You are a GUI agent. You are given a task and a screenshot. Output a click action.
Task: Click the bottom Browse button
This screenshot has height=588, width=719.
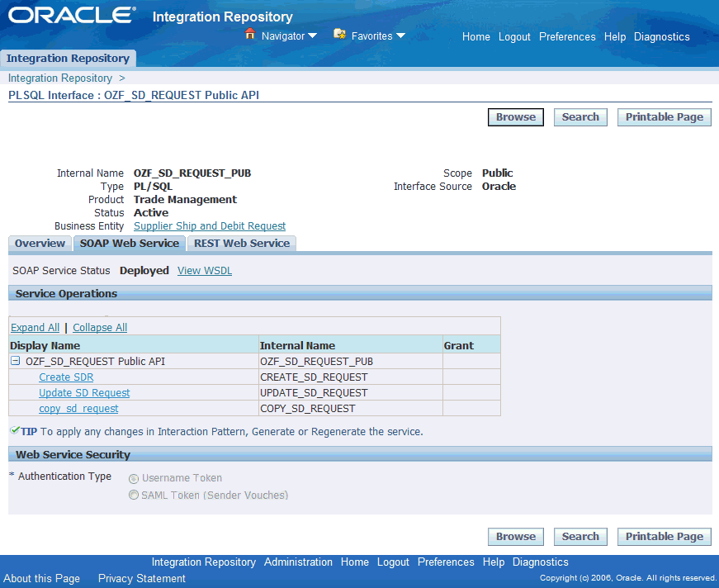[516, 537]
